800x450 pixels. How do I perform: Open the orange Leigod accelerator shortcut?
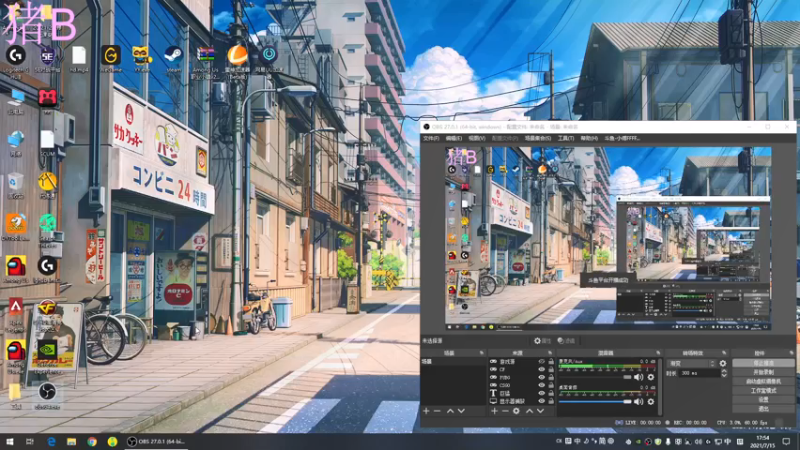237,55
